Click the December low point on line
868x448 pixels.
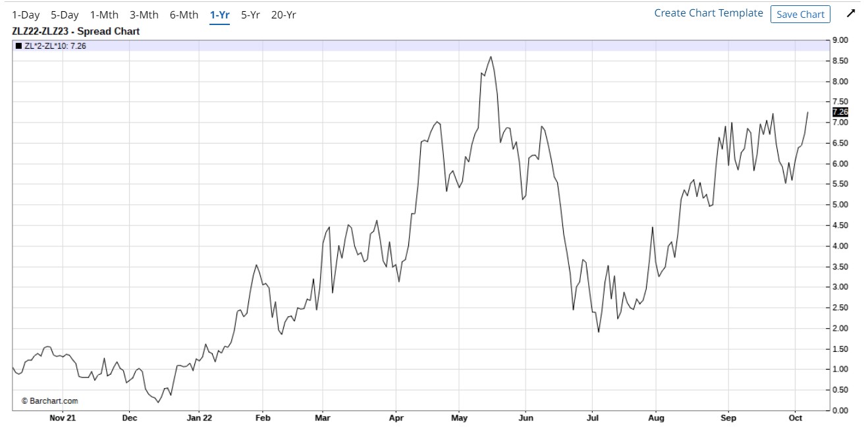pyautogui.click(x=158, y=402)
